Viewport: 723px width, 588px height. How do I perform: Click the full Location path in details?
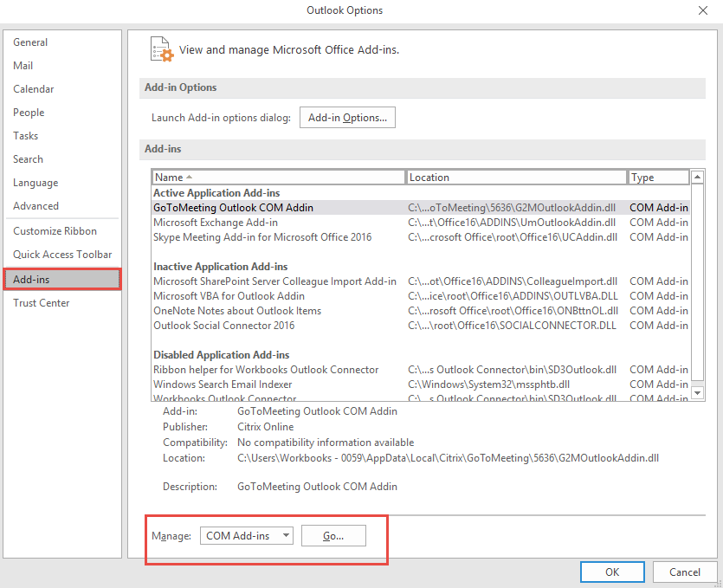tap(448, 458)
